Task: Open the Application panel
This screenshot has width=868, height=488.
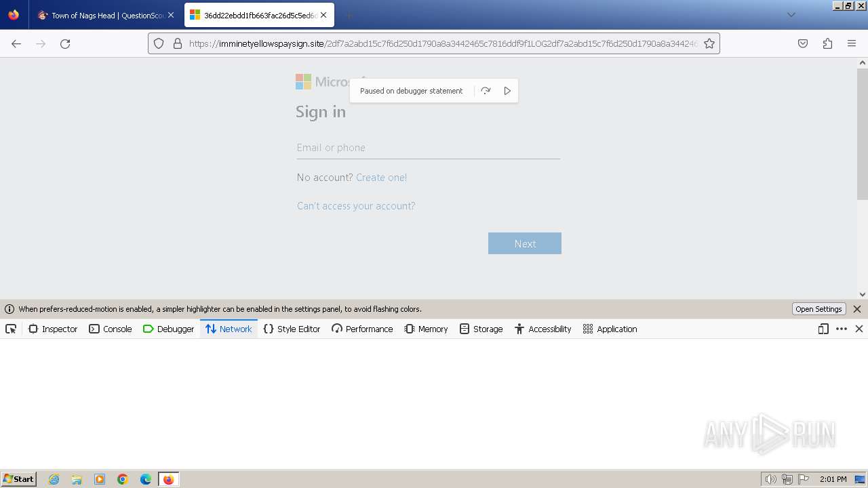Action: click(x=610, y=329)
